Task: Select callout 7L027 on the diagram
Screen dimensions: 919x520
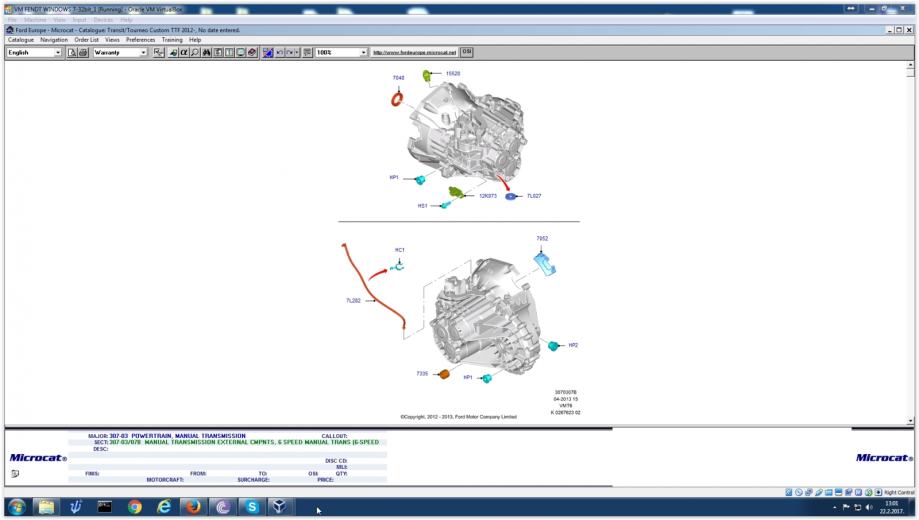Action: coord(534,196)
